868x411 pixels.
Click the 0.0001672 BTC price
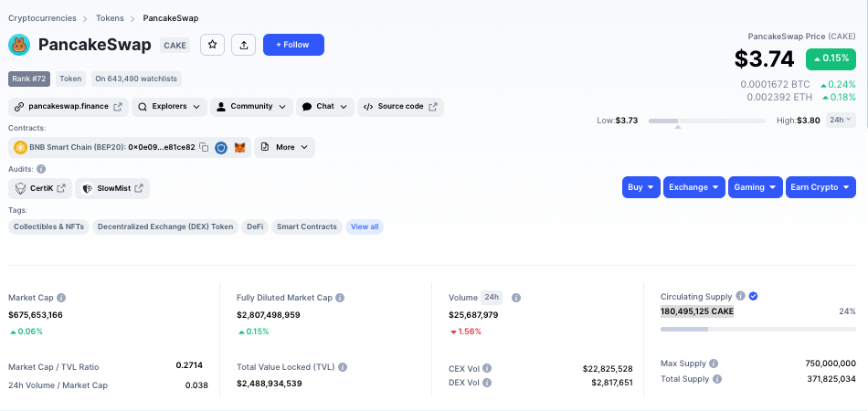click(775, 85)
